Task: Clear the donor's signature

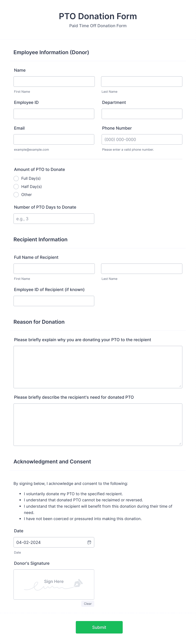Action: click(x=87, y=604)
